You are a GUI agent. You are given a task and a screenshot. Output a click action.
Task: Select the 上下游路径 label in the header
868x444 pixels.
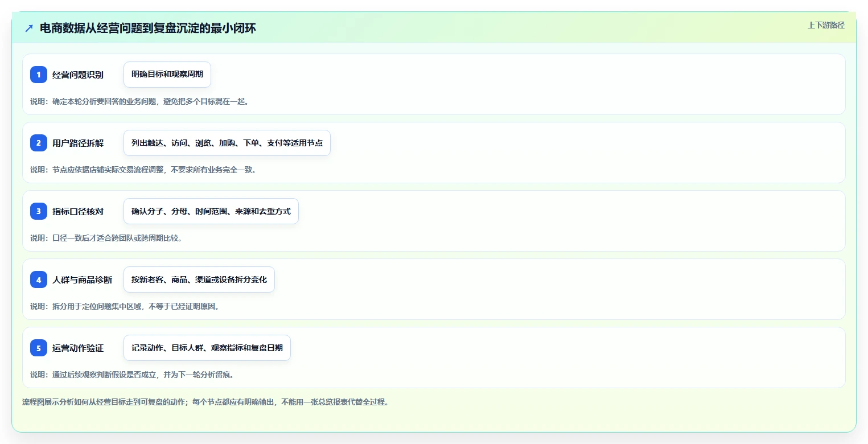826,25
